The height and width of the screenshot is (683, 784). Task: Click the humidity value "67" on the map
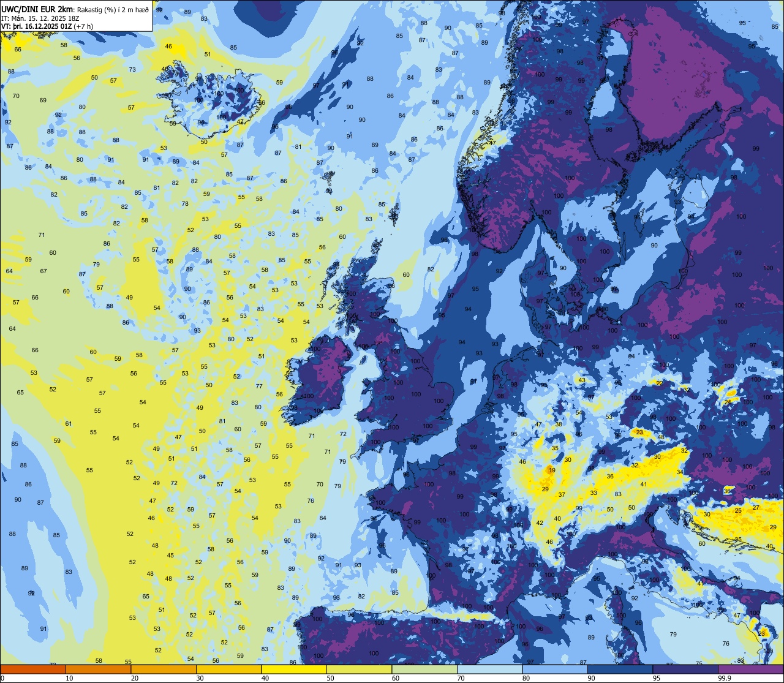point(43,271)
